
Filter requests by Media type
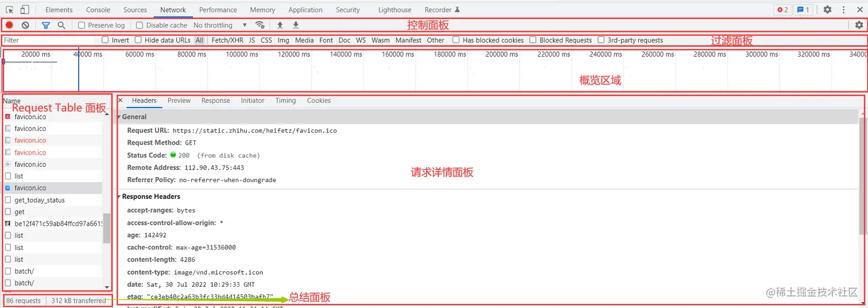(x=304, y=40)
